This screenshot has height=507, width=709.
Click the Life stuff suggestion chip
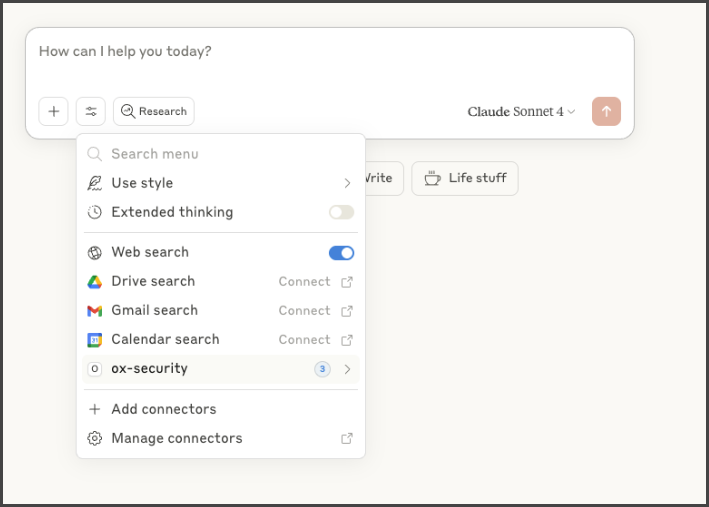(x=465, y=178)
